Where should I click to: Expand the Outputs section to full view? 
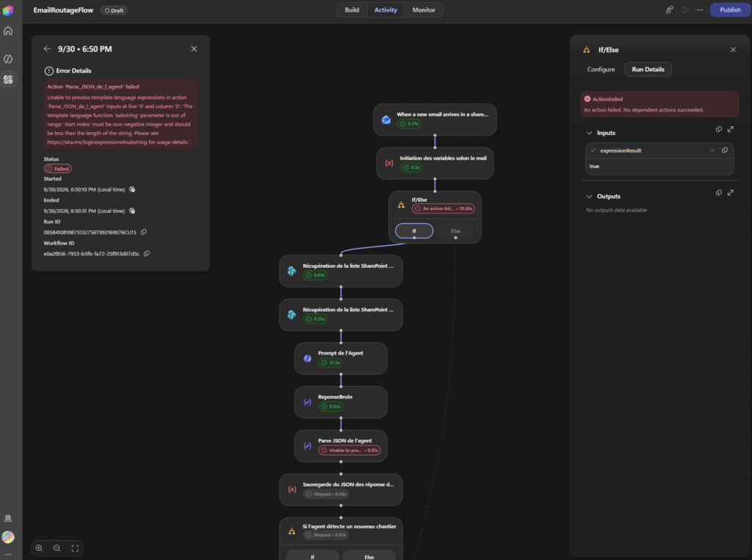coord(731,193)
